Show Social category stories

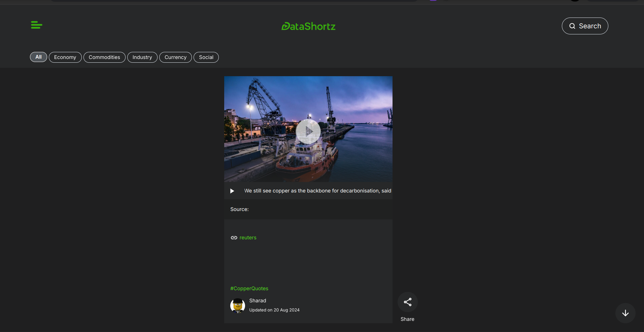pyautogui.click(x=206, y=57)
